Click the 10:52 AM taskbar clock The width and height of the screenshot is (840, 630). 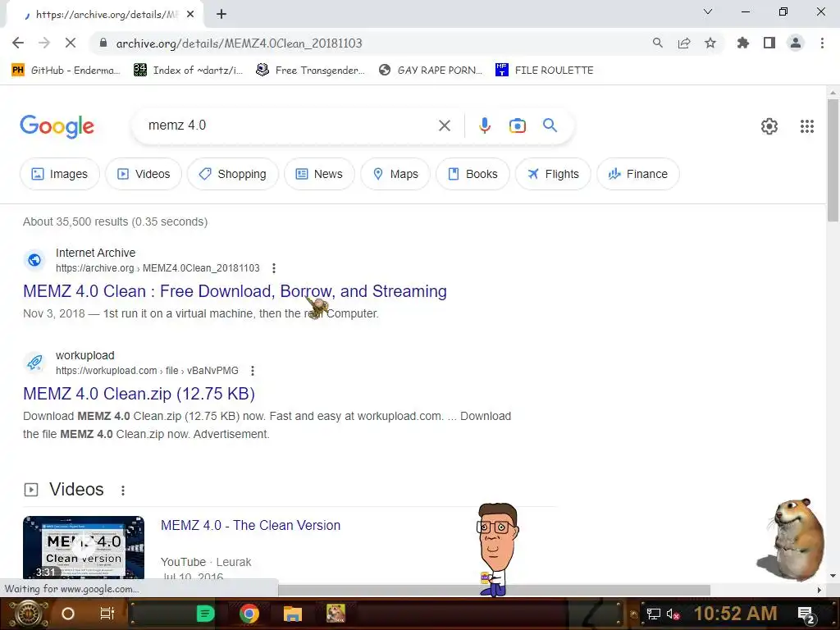click(x=735, y=614)
